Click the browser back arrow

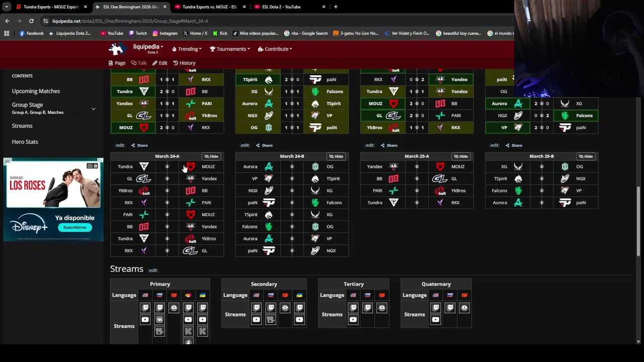click(x=7, y=21)
